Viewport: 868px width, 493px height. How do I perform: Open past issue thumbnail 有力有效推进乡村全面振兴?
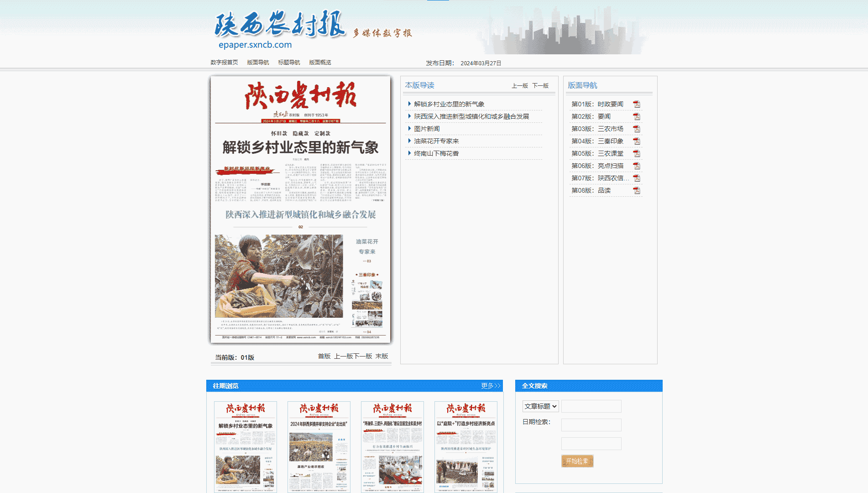[392, 447]
